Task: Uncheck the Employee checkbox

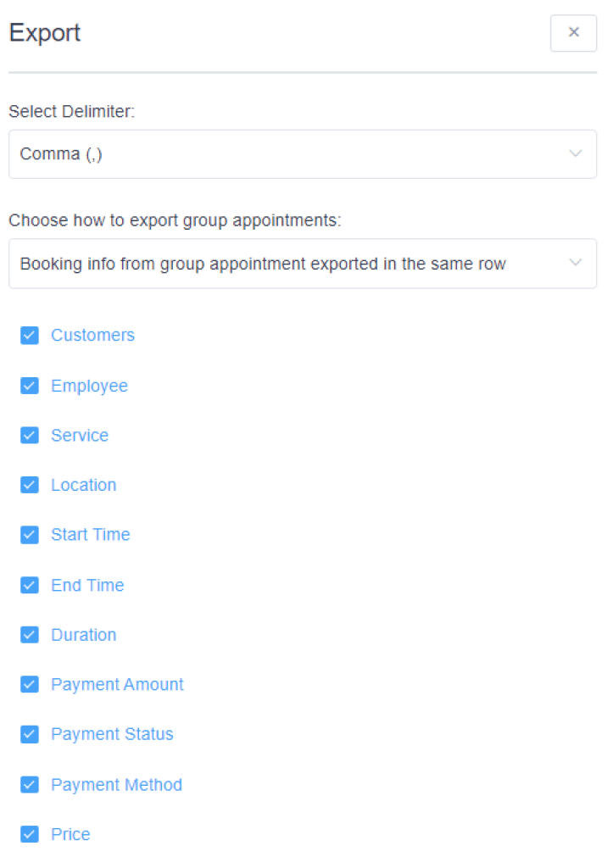Action: click(30, 386)
